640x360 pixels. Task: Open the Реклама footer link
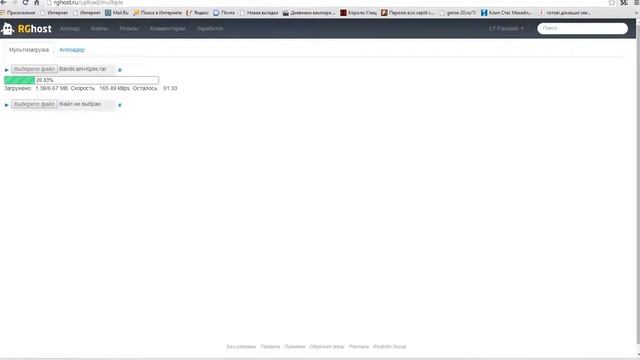[359, 347]
